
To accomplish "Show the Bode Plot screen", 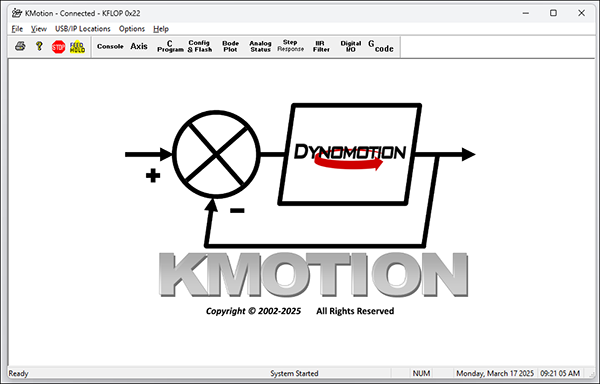I will [230, 46].
